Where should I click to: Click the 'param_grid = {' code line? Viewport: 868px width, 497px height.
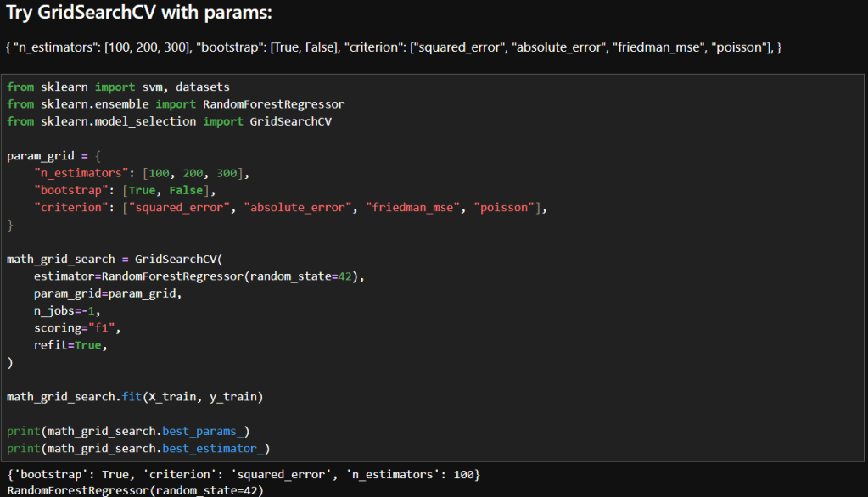point(53,156)
